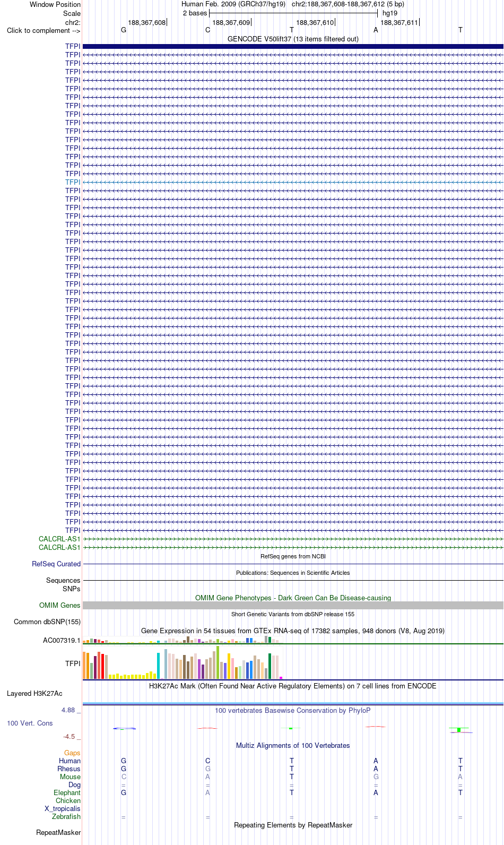Click the '2 bases' scale bar text

click(195, 13)
